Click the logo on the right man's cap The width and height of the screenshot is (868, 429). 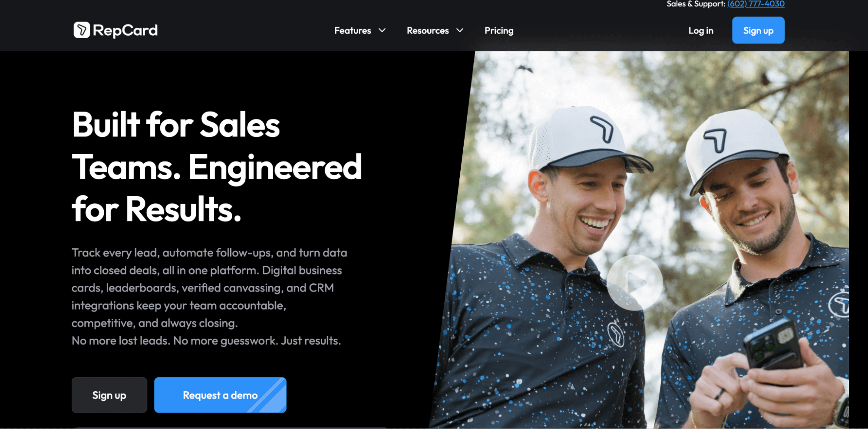[716, 141]
